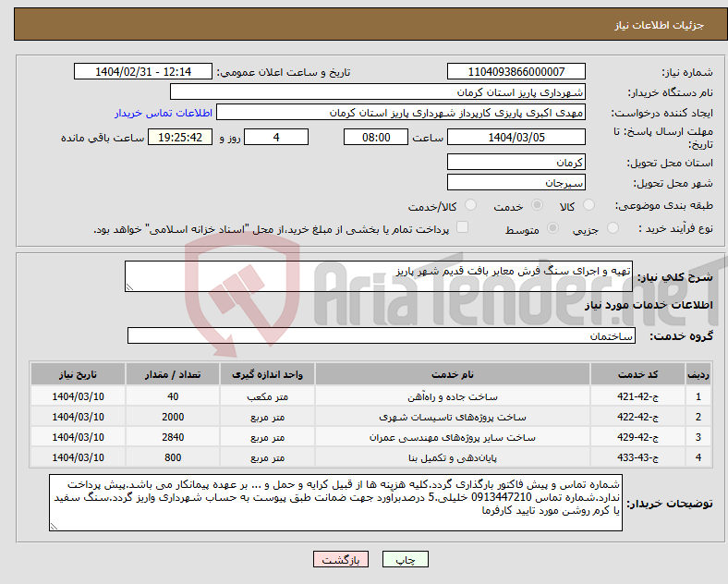Click service code ج-42-421
The width and height of the screenshot is (728, 584).
[638, 396]
